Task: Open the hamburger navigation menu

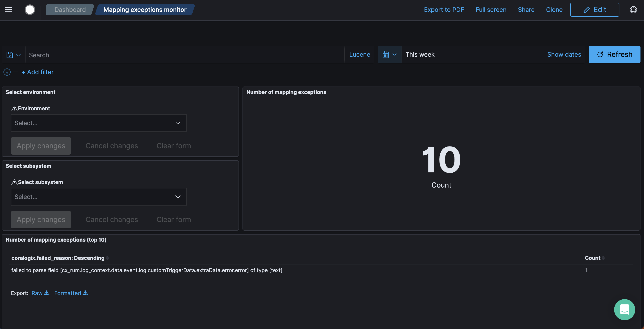Action: point(9,10)
